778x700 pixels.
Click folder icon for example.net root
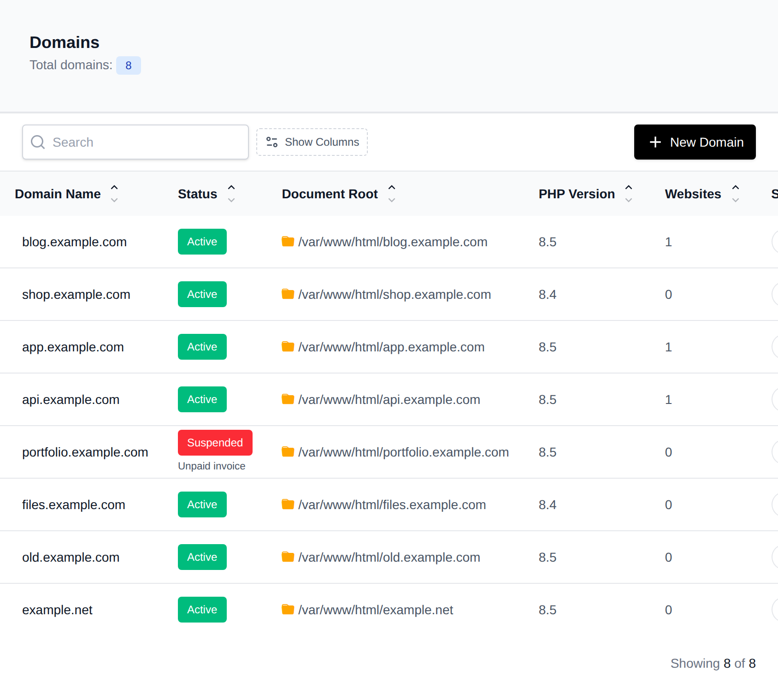click(x=288, y=609)
